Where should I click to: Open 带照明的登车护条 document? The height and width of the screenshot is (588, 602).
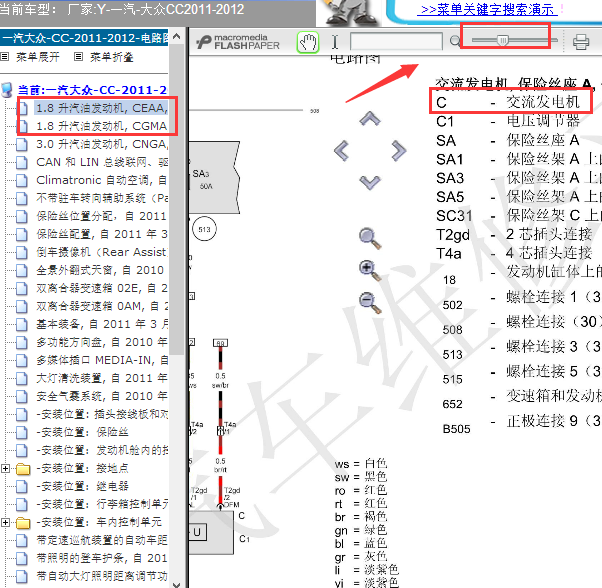(x=102, y=558)
